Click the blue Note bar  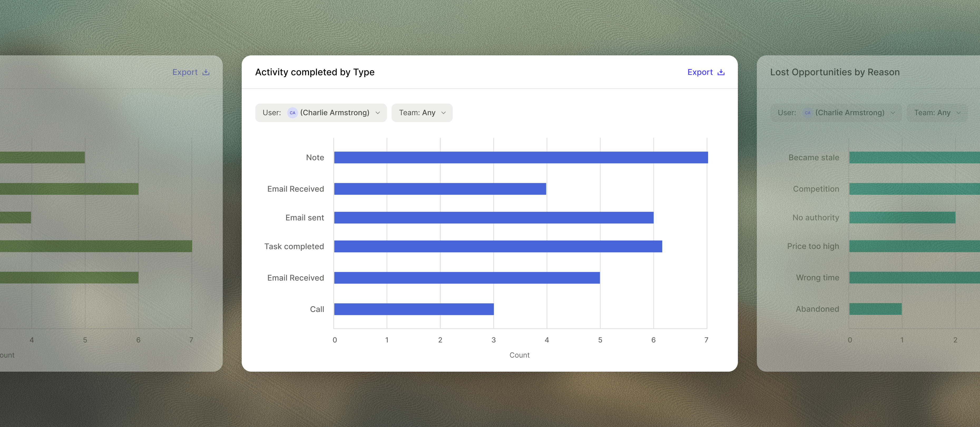[x=521, y=158]
